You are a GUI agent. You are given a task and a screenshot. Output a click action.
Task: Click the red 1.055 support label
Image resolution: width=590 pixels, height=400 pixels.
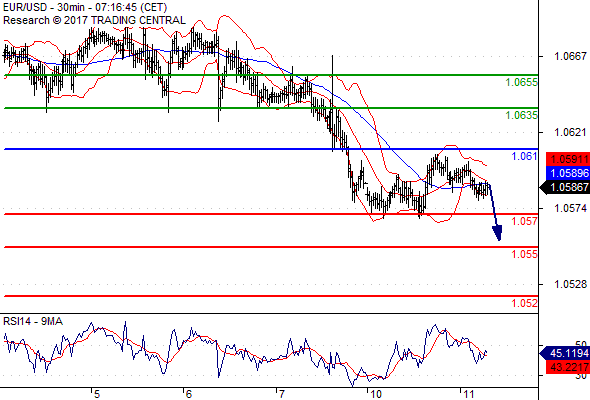coord(524,254)
